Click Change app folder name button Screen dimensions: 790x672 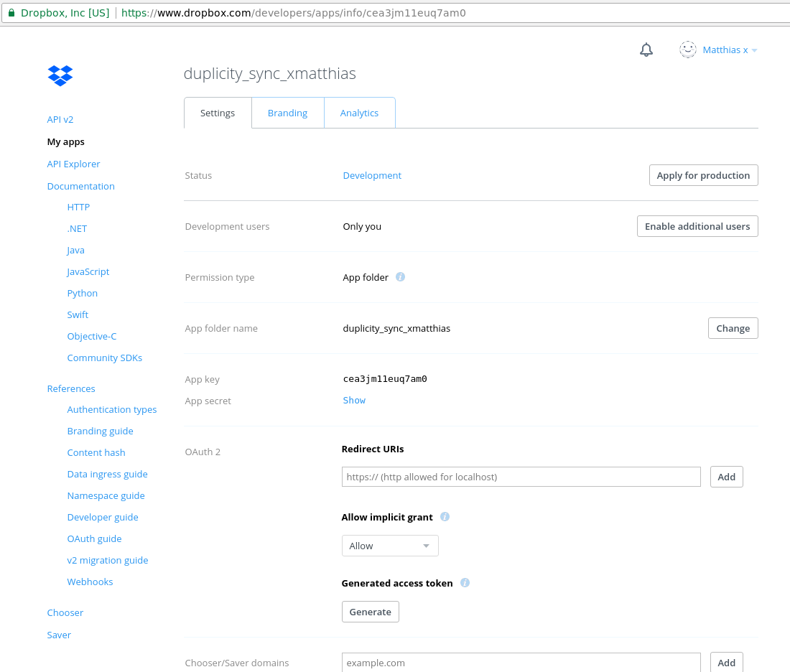733,328
